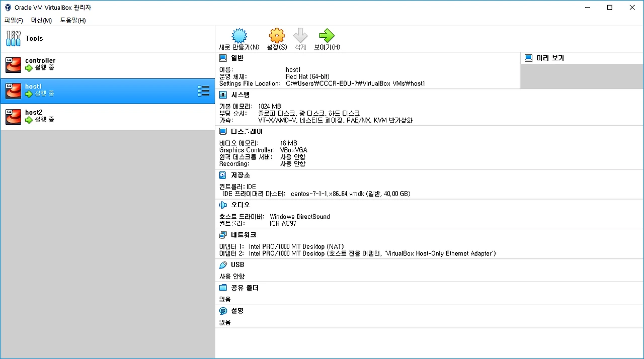Open Network (네트워크) settings header link
644x359 pixels.
244,235
